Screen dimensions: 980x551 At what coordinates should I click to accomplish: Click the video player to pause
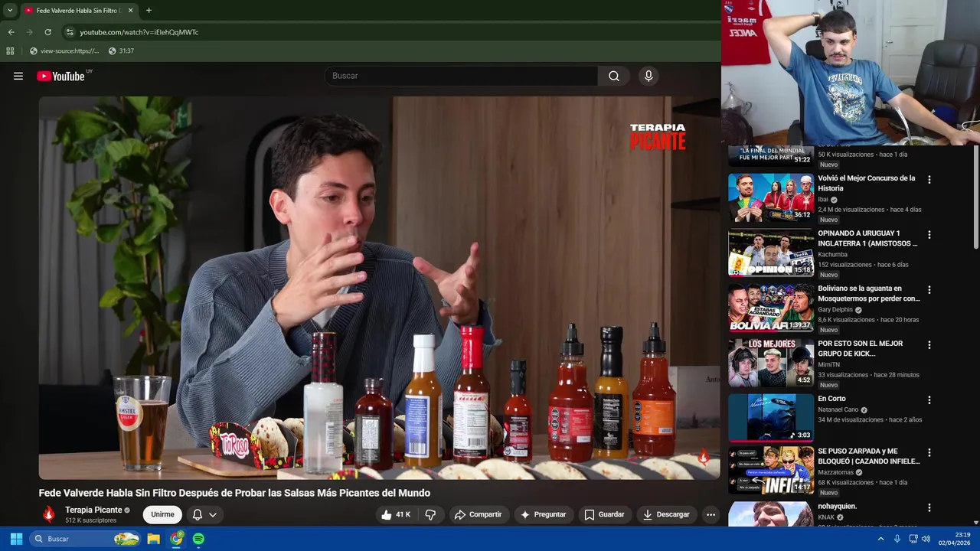(379, 287)
